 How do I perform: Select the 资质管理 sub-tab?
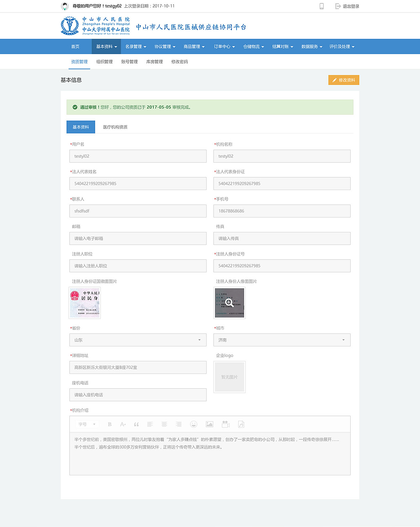click(x=79, y=62)
